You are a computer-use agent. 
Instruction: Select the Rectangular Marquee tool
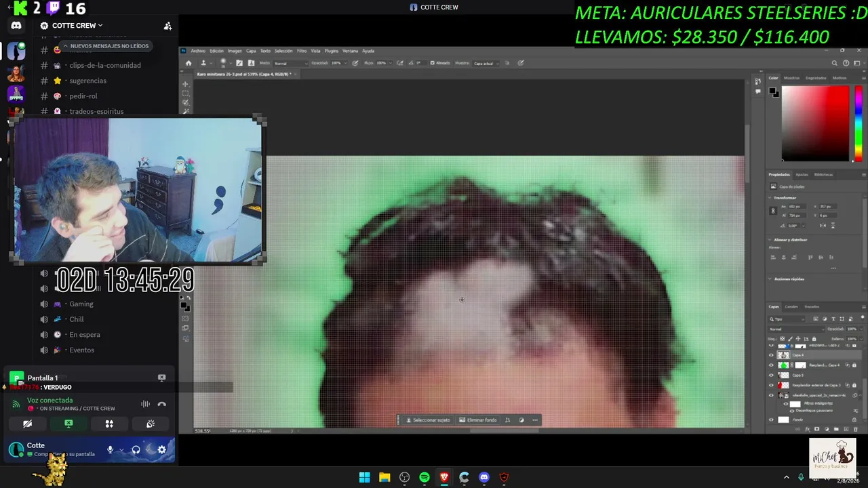tap(185, 94)
